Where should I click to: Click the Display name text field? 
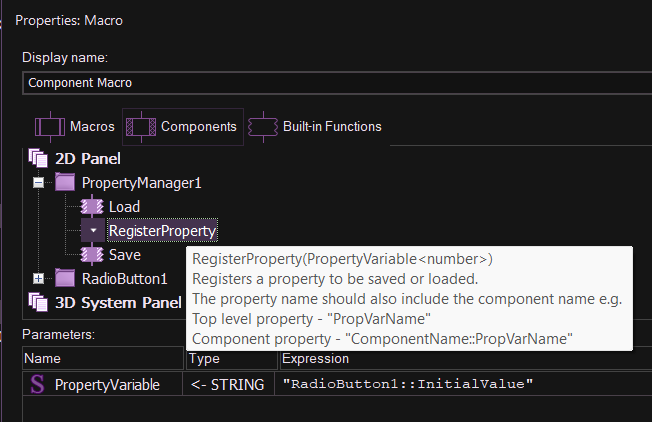(330, 83)
